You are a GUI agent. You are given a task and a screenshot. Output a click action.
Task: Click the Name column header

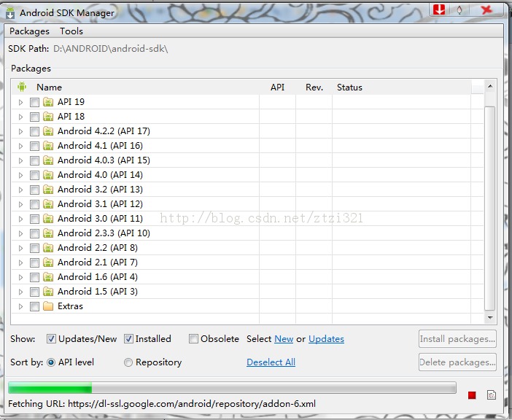(49, 87)
